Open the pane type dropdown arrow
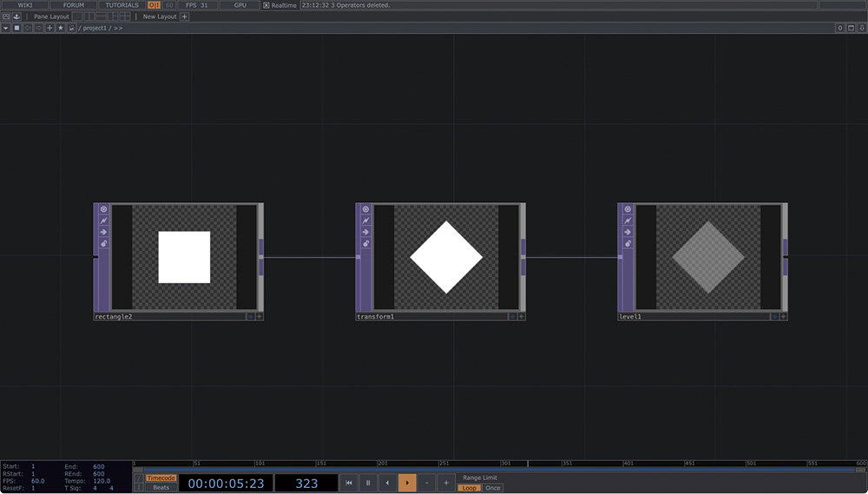The height and width of the screenshot is (494, 868). [x=6, y=28]
